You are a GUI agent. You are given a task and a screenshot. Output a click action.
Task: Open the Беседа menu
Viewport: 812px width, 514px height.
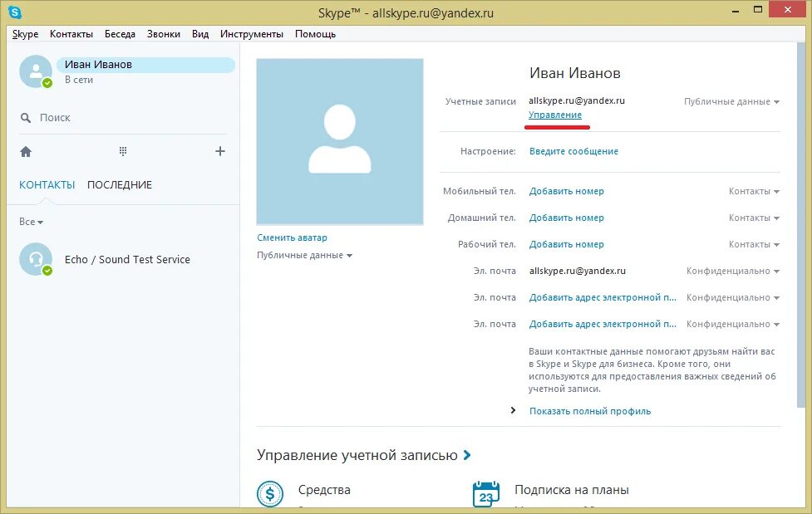121,34
